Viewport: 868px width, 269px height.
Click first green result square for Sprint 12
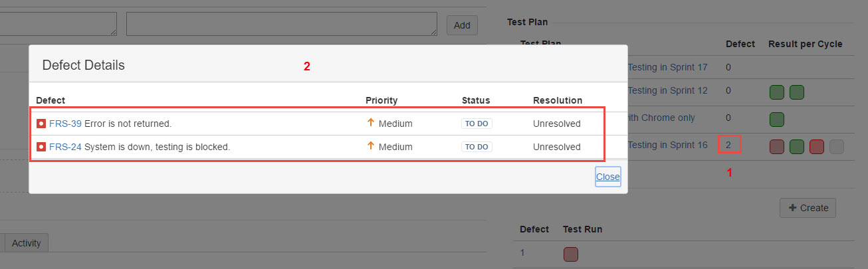(776, 92)
